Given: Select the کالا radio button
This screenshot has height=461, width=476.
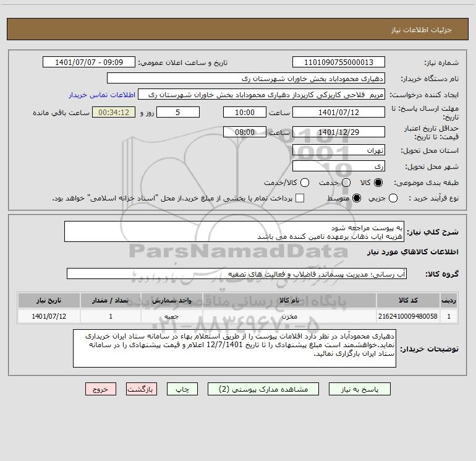Looking at the screenshot, I should (378, 183).
